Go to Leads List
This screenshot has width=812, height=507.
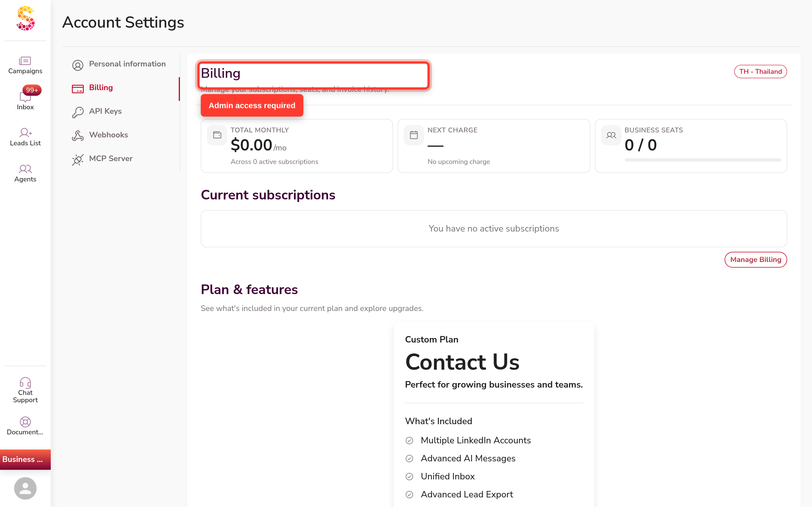tap(25, 137)
